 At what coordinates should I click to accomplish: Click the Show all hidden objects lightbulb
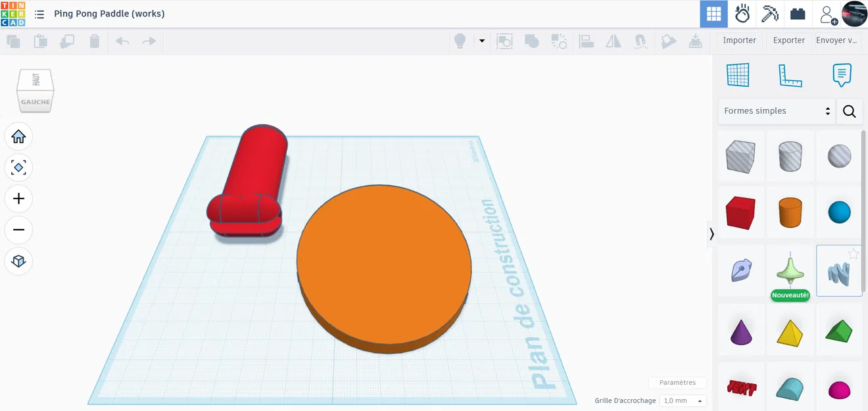pyautogui.click(x=458, y=41)
